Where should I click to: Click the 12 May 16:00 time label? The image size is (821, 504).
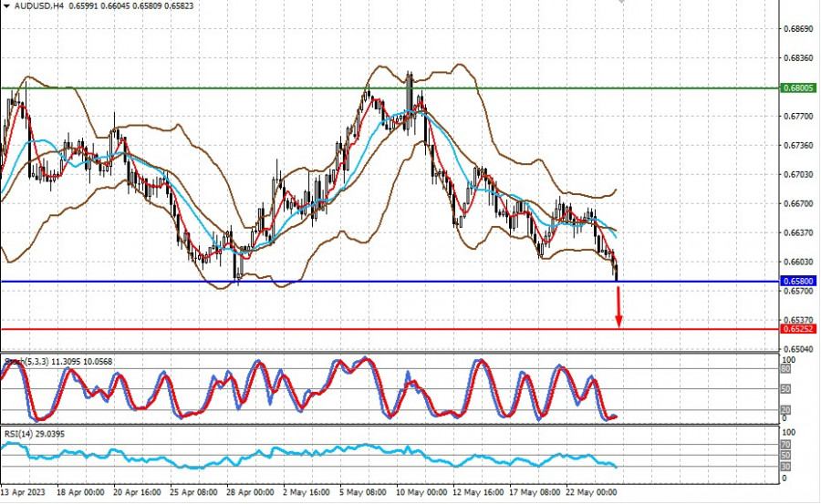(x=479, y=492)
